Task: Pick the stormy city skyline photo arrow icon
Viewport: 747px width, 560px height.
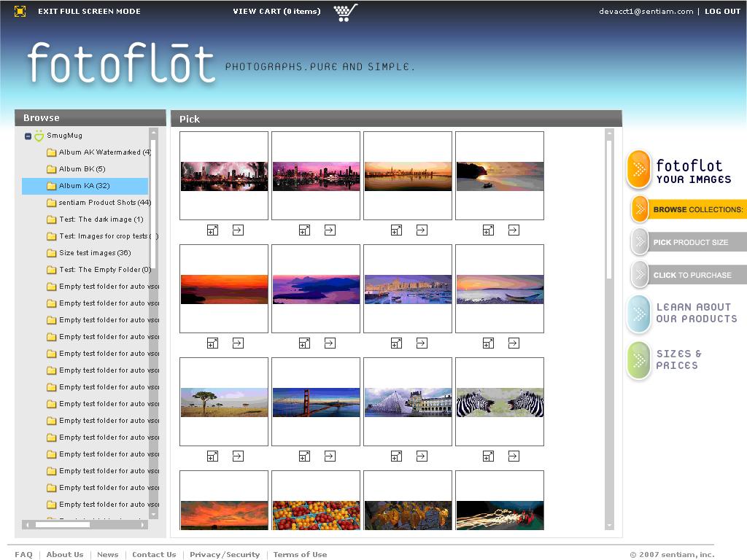Action: click(238, 230)
